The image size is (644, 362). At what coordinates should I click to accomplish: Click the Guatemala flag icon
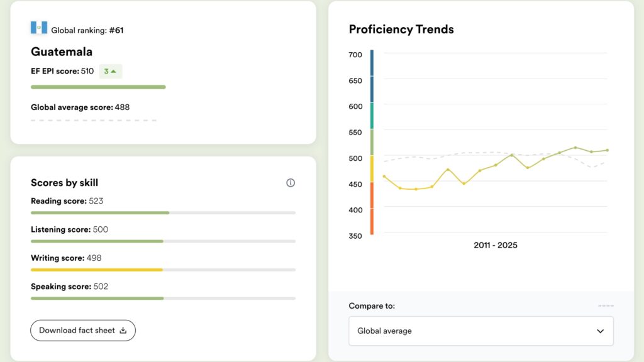(39, 27)
